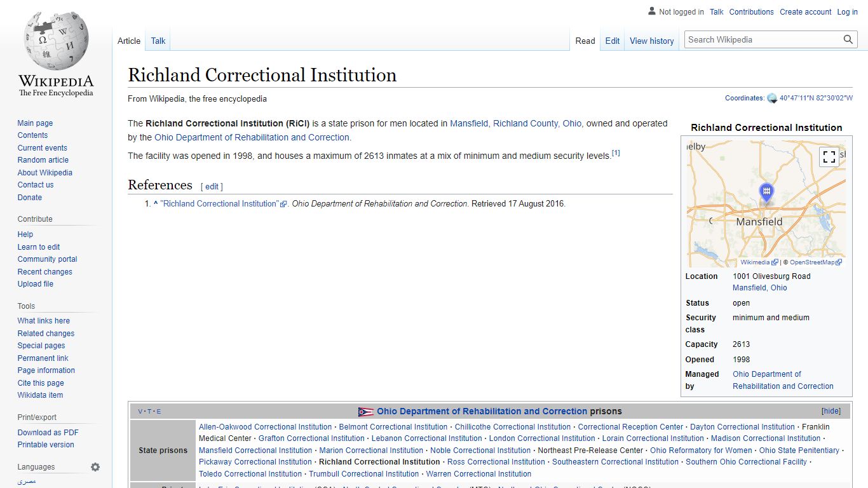
Task: Open the Create account link
Action: pyautogui.click(x=806, y=12)
